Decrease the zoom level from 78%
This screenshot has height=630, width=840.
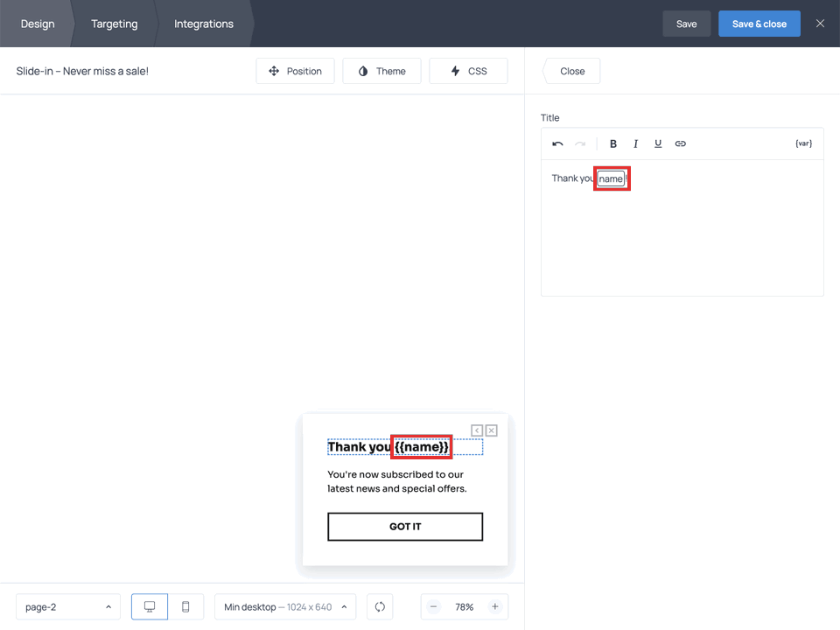pos(434,606)
